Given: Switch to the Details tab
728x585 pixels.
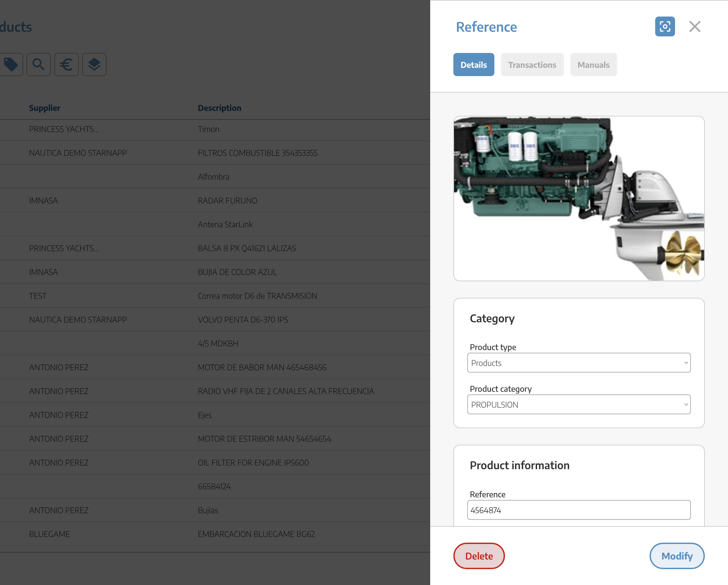Looking at the screenshot, I should (474, 65).
